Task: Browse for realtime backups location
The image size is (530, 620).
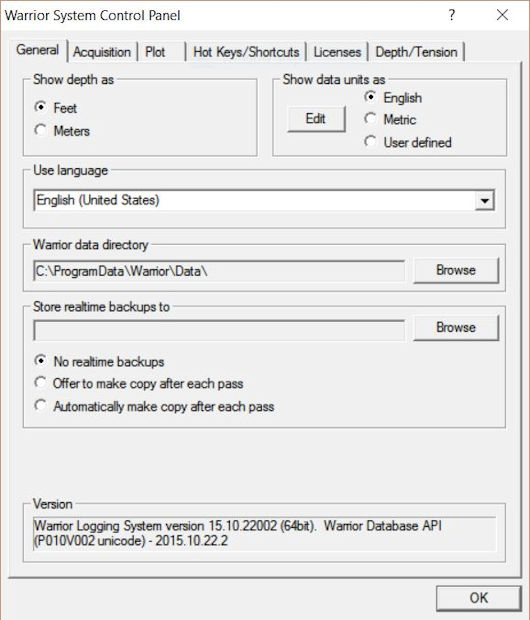Action: (456, 327)
